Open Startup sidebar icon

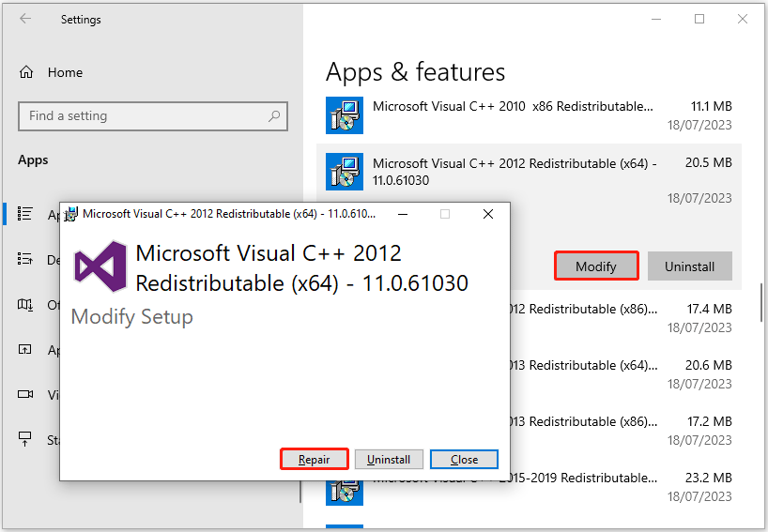coord(25,439)
